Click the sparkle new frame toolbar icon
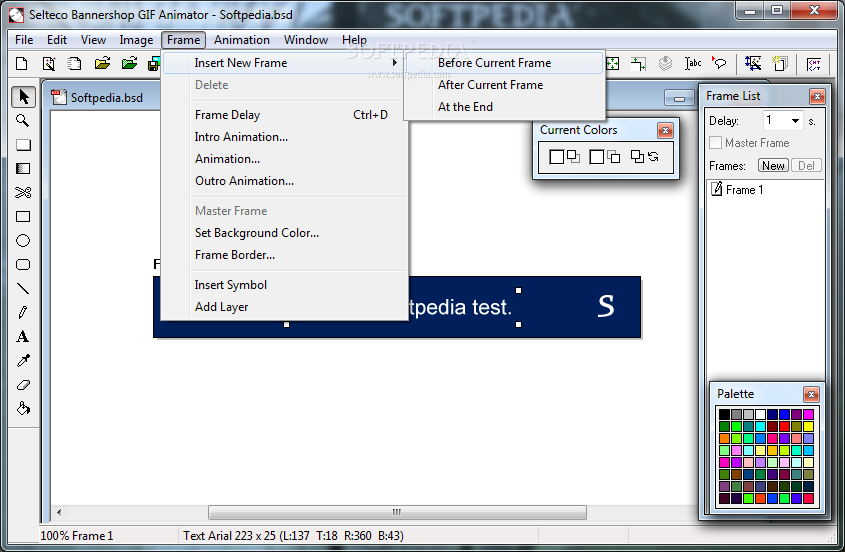Image resolution: width=845 pixels, height=552 pixels. click(x=779, y=64)
